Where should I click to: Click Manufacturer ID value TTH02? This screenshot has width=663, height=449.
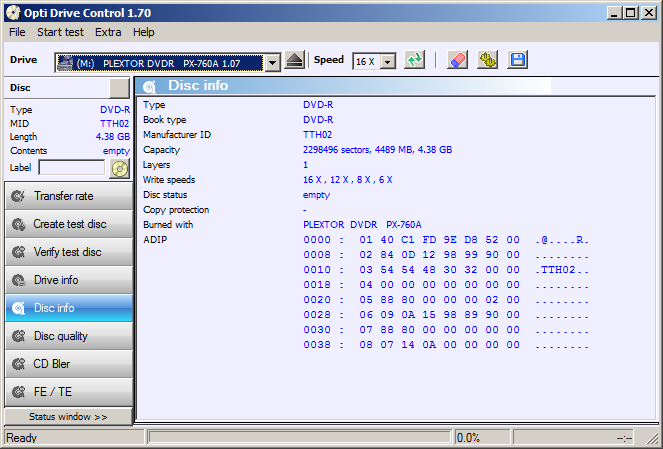coord(318,135)
